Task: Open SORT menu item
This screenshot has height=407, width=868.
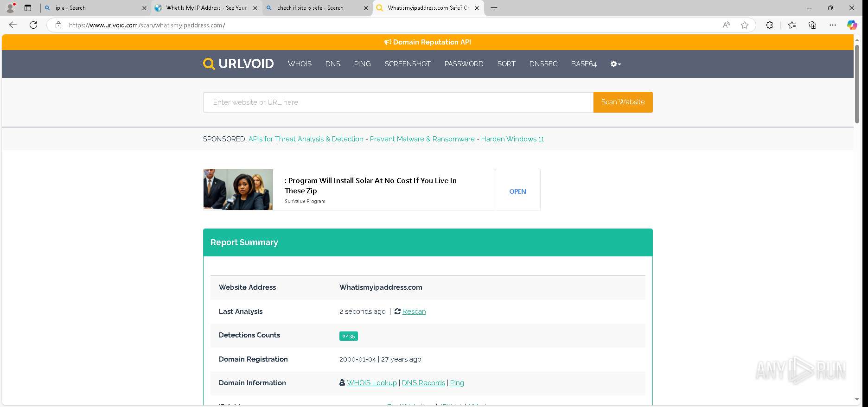Action: (506, 64)
